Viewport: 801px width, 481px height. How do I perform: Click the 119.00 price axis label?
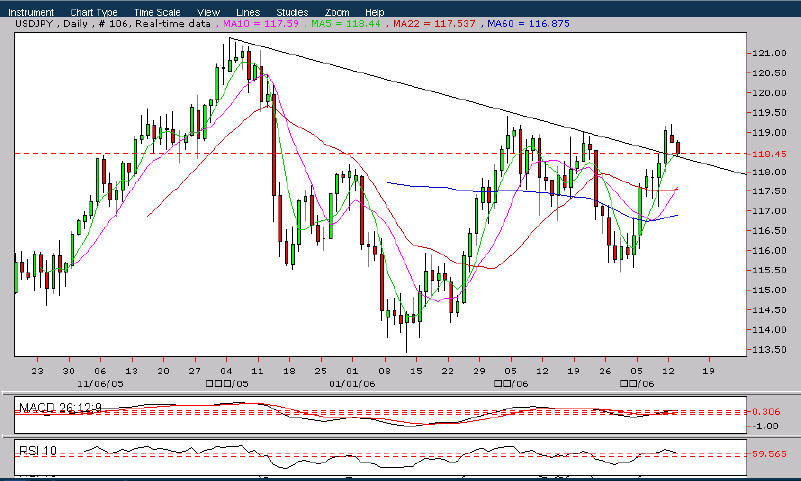[769, 133]
